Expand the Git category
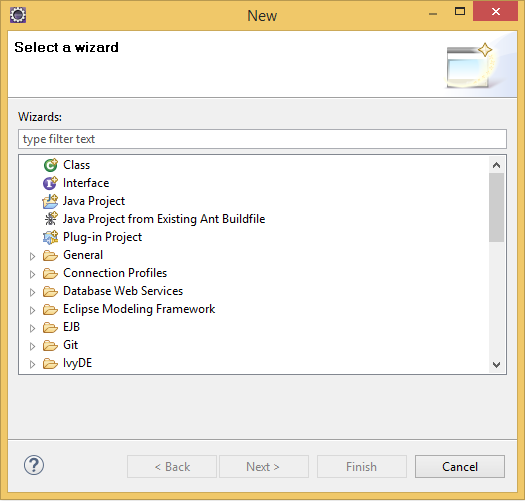The width and height of the screenshot is (525, 501). [x=32, y=347]
